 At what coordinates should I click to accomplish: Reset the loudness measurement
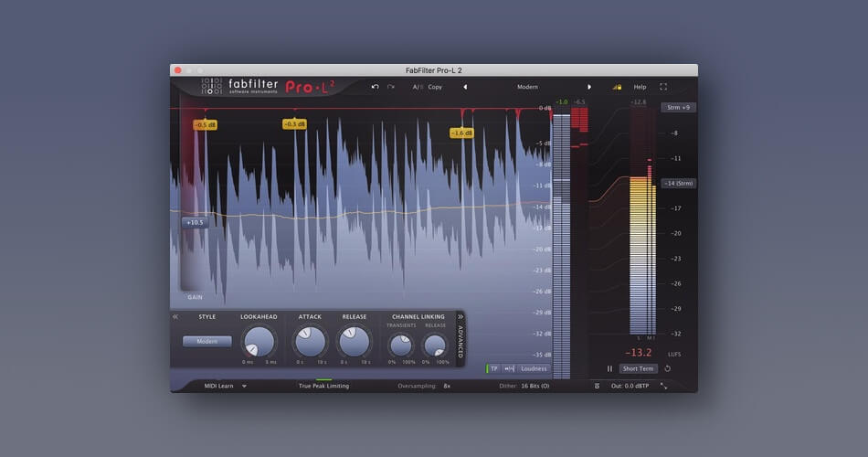click(x=668, y=368)
